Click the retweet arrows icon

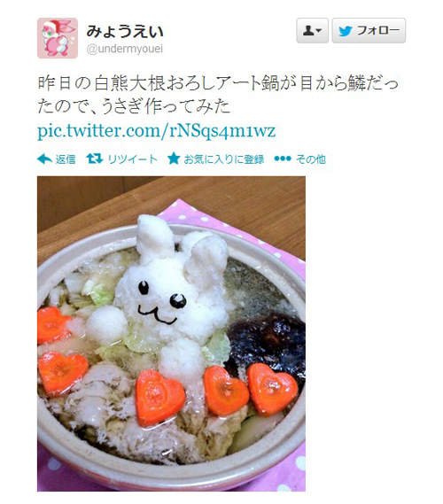[x=95, y=159]
